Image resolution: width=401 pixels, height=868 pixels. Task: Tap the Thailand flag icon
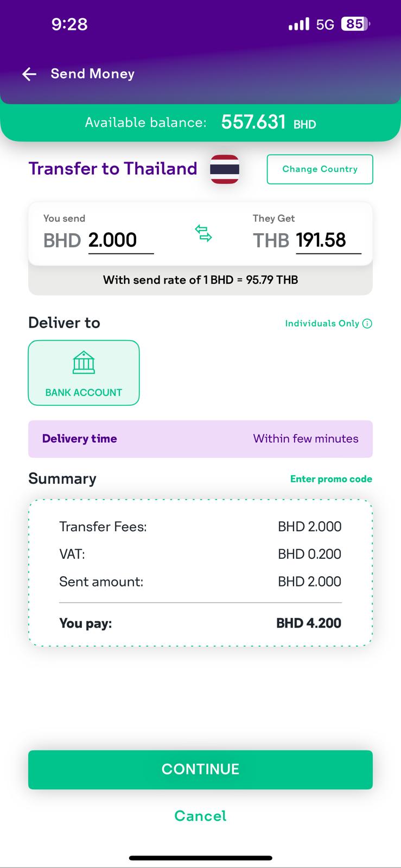[225, 169]
